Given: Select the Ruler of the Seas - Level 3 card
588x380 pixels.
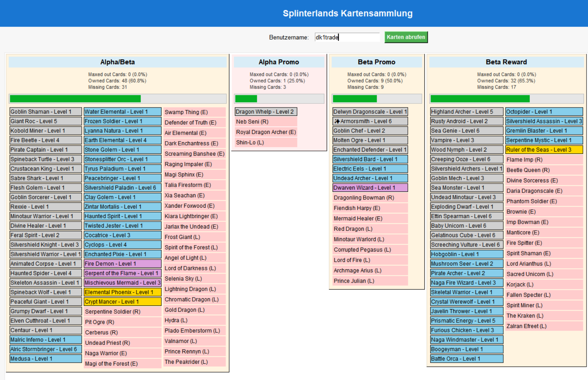Looking at the screenshot, I should (544, 149).
